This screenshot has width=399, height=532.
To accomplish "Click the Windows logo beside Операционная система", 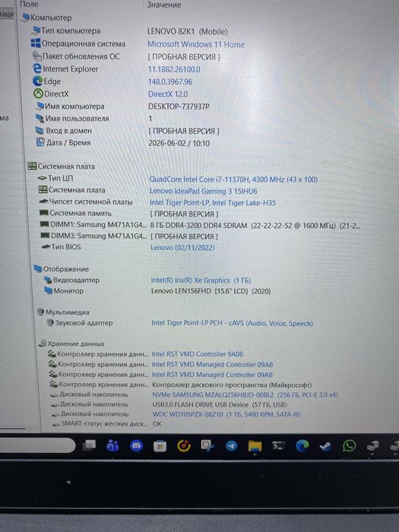I will pyautogui.click(x=36, y=43).
